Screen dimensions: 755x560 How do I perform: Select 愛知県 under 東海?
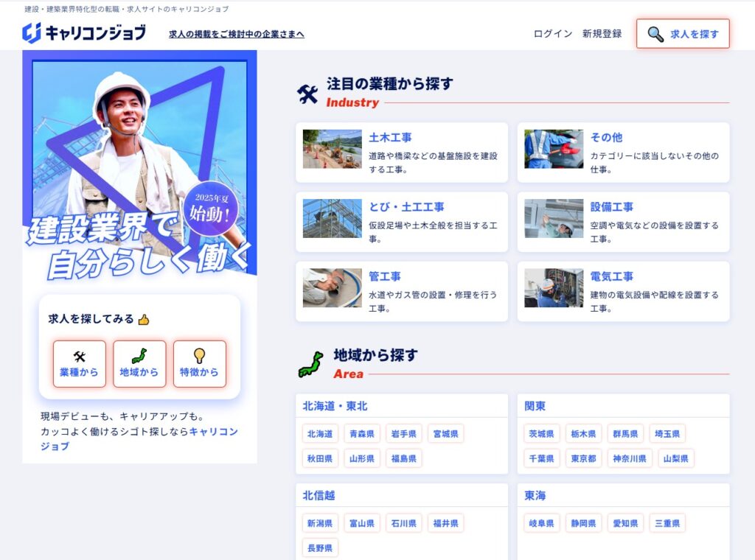[624, 523]
